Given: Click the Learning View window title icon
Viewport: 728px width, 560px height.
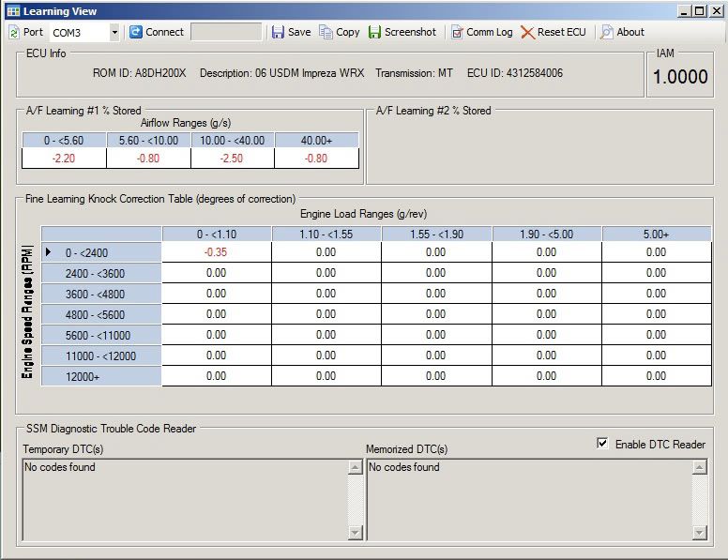Looking at the screenshot, I should 12,10.
